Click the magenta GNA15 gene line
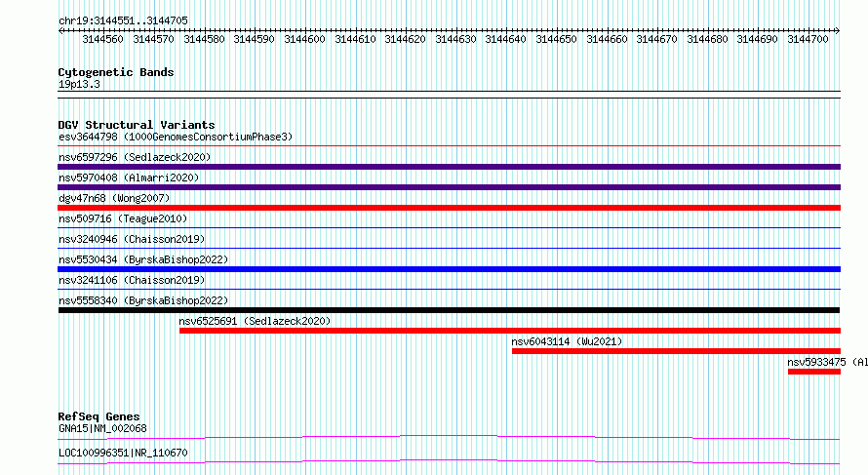868x475 pixels. point(449,437)
